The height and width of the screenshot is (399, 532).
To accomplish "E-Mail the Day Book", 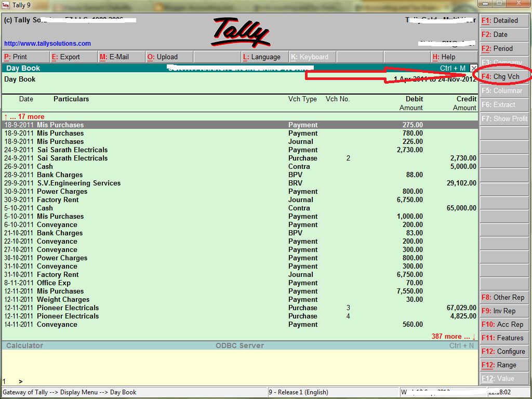I will click(x=117, y=57).
